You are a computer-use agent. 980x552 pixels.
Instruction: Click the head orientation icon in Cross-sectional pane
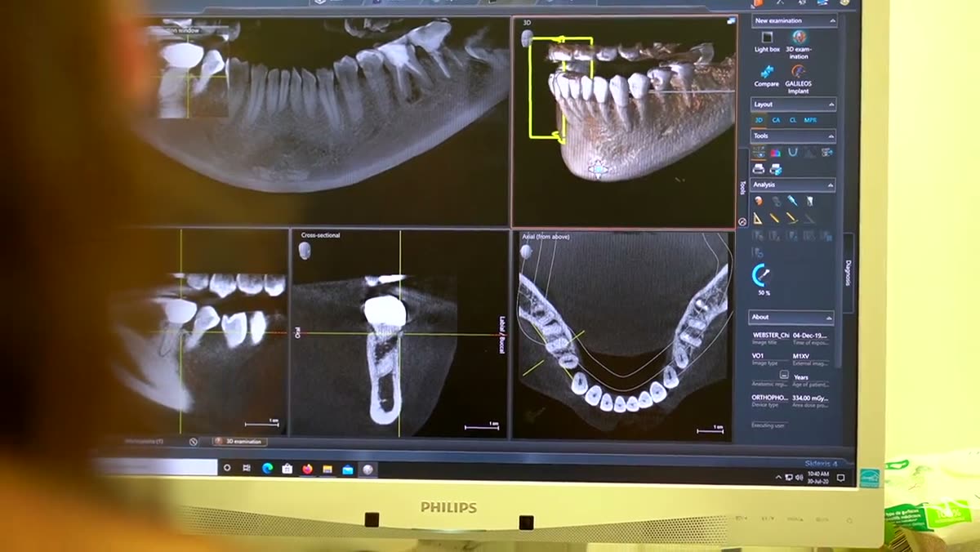tap(305, 252)
